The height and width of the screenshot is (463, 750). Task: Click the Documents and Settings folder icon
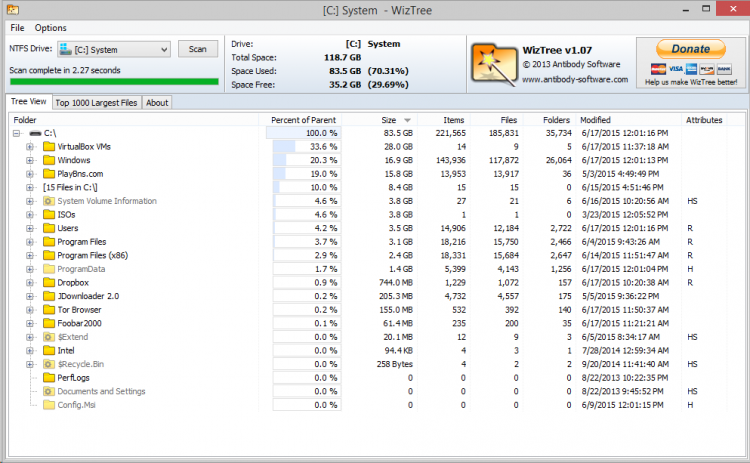[48, 391]
